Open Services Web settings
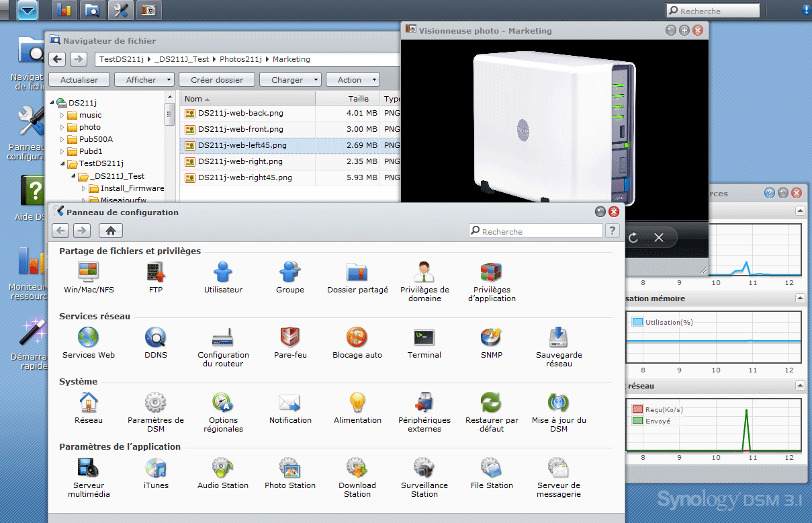 click(x=88, y=343)
